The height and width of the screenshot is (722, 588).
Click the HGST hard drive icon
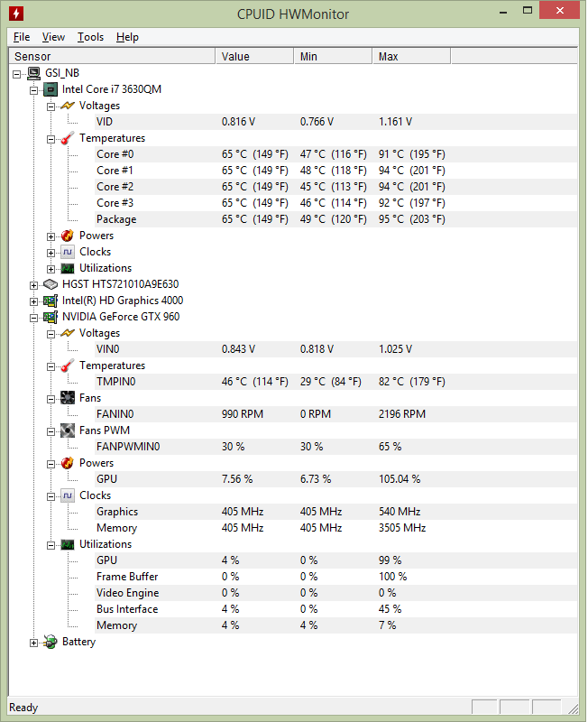(51, 284)
